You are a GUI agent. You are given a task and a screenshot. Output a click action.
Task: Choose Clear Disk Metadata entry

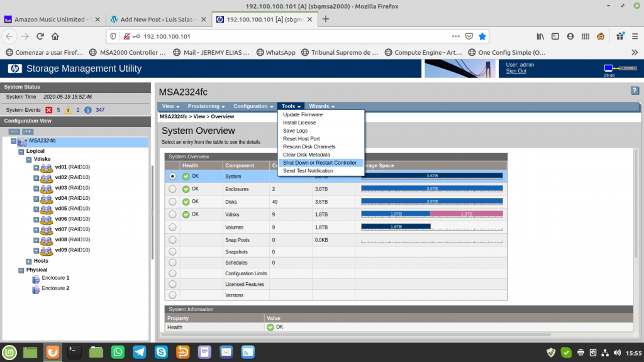point(306,155)
